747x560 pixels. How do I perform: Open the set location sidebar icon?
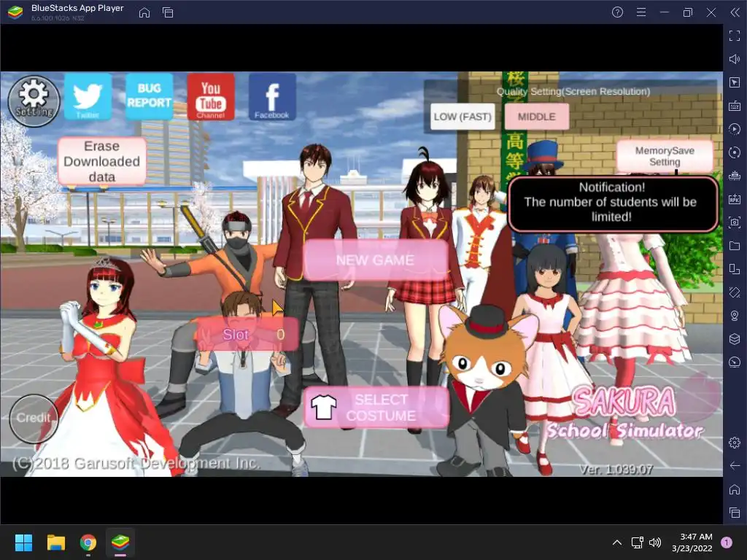coord(735,316)
